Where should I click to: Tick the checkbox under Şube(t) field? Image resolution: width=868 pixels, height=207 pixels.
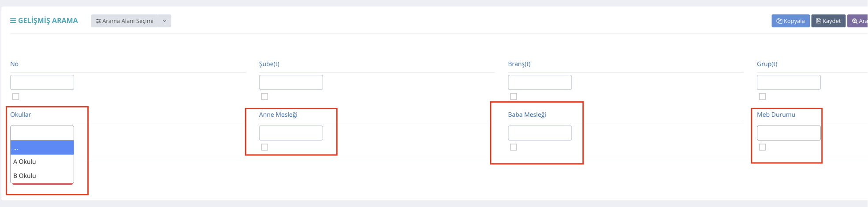pyautogui.click(x=264, y=96)
